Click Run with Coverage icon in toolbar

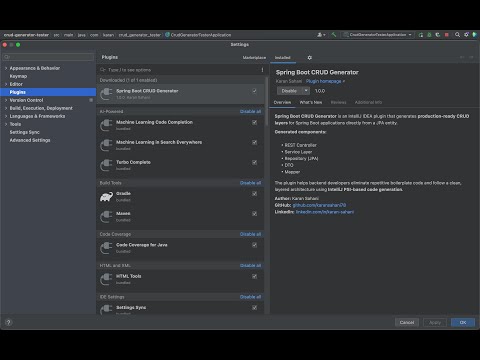click(x=438, y=35)
